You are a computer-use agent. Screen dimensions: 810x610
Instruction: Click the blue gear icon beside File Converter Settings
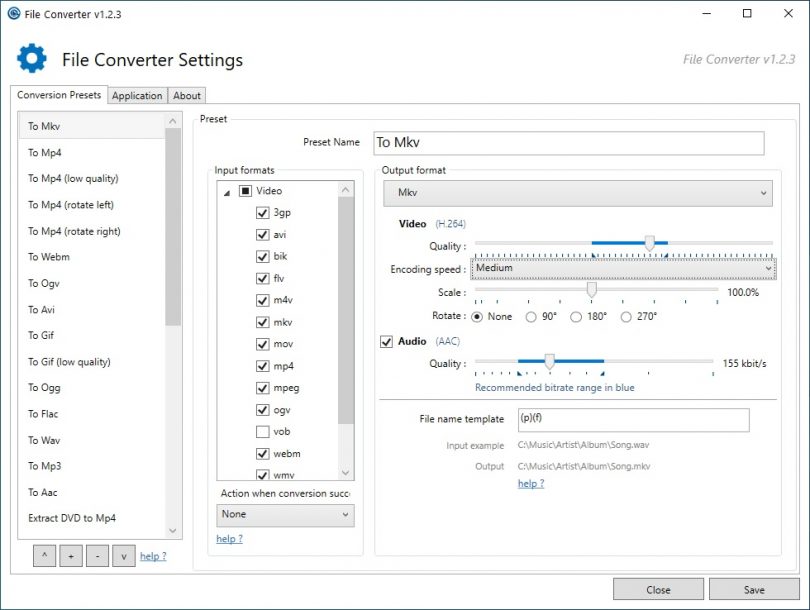coord(31,57)
